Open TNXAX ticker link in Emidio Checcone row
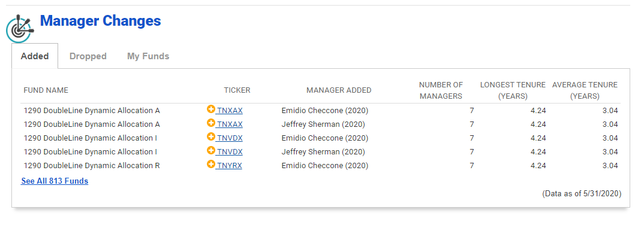Image resolution: width=644 pixels, height=225 pixels. 230,111
